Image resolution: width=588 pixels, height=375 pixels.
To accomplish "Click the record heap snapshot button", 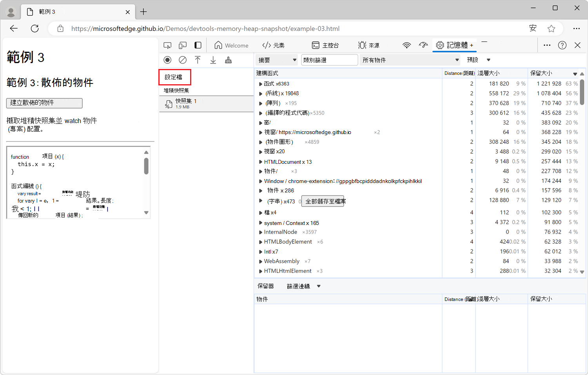I will coord(167,60).
